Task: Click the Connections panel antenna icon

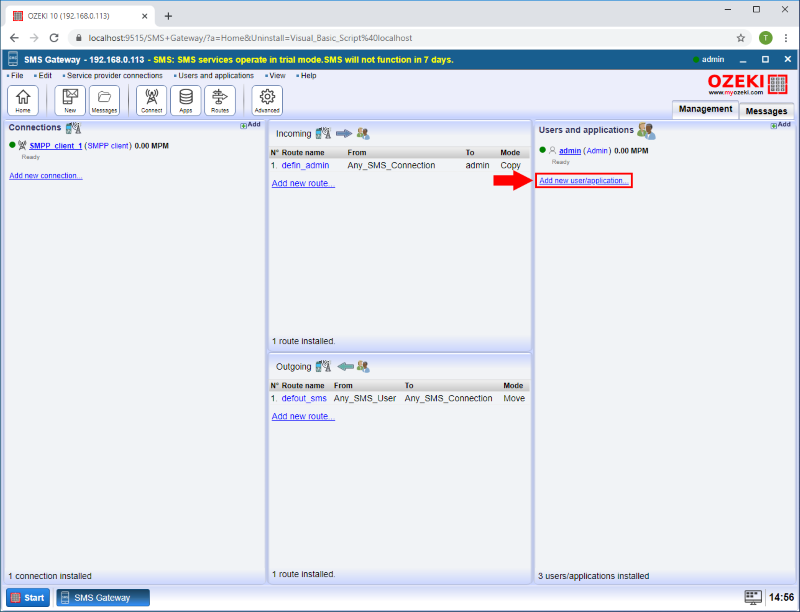Action: 73,128
